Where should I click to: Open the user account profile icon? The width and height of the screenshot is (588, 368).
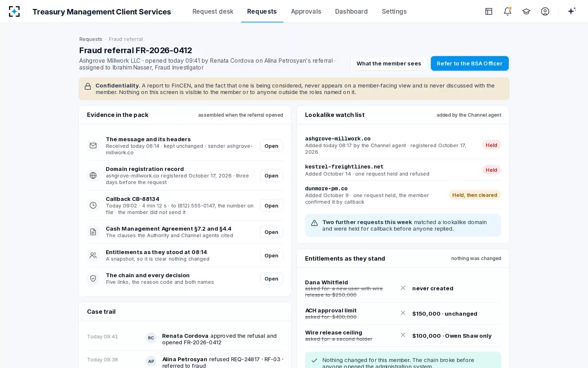(545, 11)
